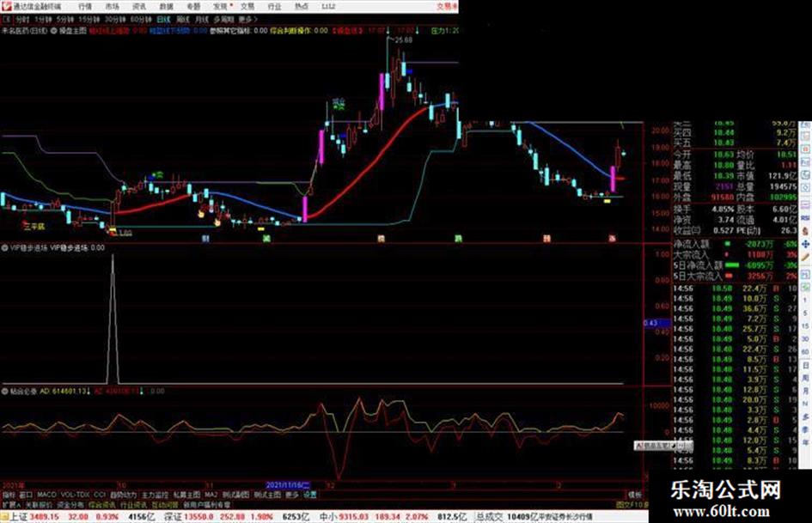Click the 模板 button at bottom right of chart
This screenshot has height=523, width=812.
pos(634,495)
